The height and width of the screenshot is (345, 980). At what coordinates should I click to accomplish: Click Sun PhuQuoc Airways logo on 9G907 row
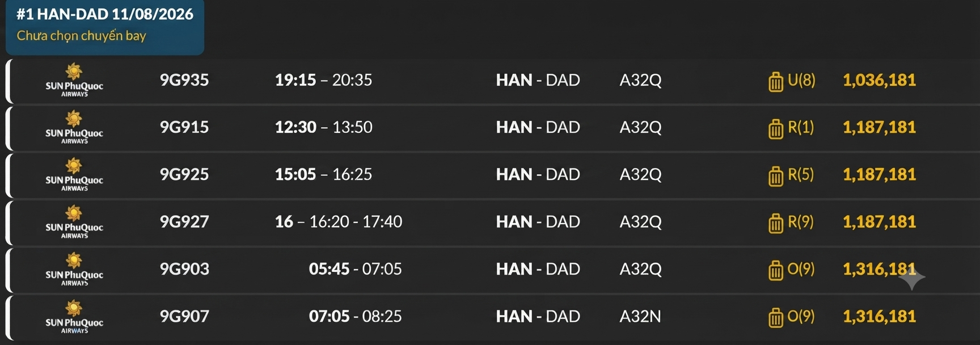click(x=74, y=317)
